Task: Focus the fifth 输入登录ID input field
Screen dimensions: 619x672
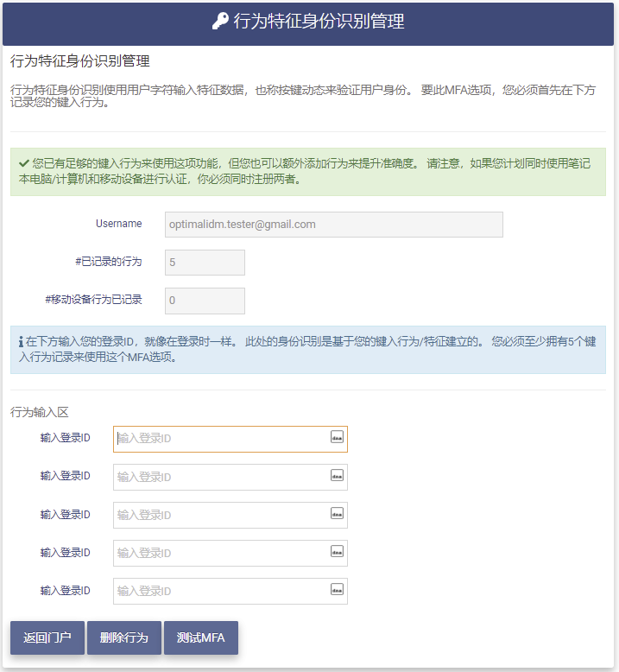Action: [x=231, y=592]
